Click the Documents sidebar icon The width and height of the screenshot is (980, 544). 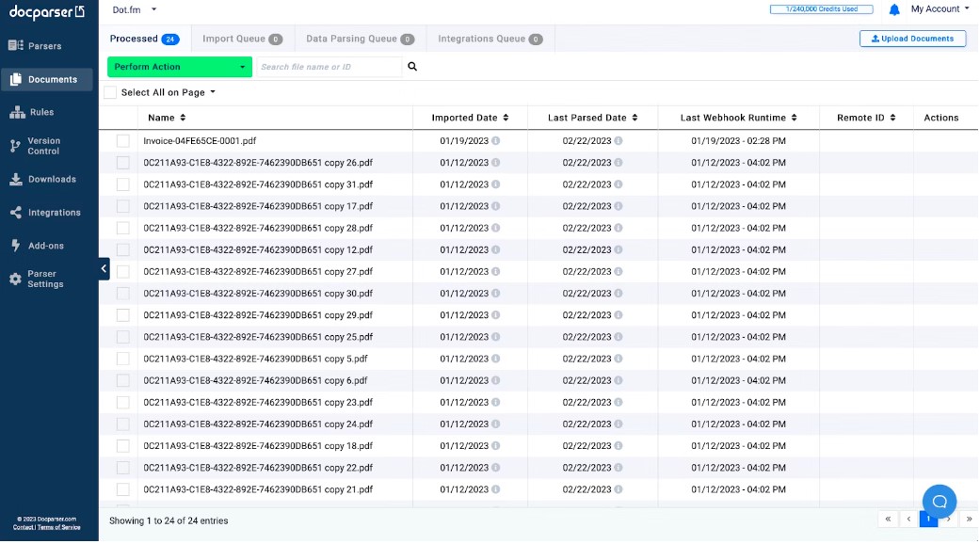16,79
